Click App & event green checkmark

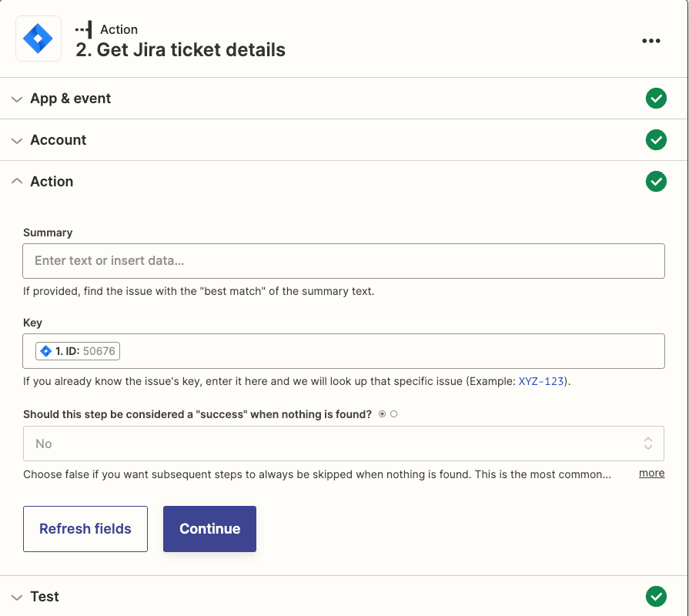click(x=656, y=98)
